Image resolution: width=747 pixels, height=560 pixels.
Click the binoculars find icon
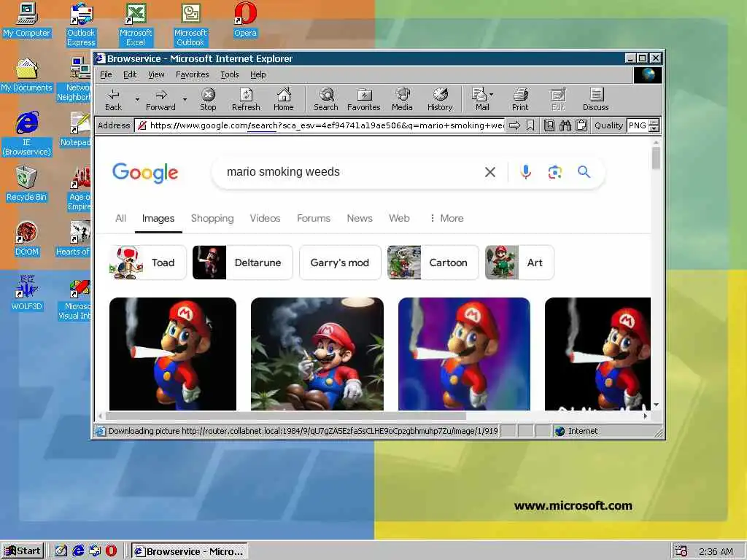565,125
